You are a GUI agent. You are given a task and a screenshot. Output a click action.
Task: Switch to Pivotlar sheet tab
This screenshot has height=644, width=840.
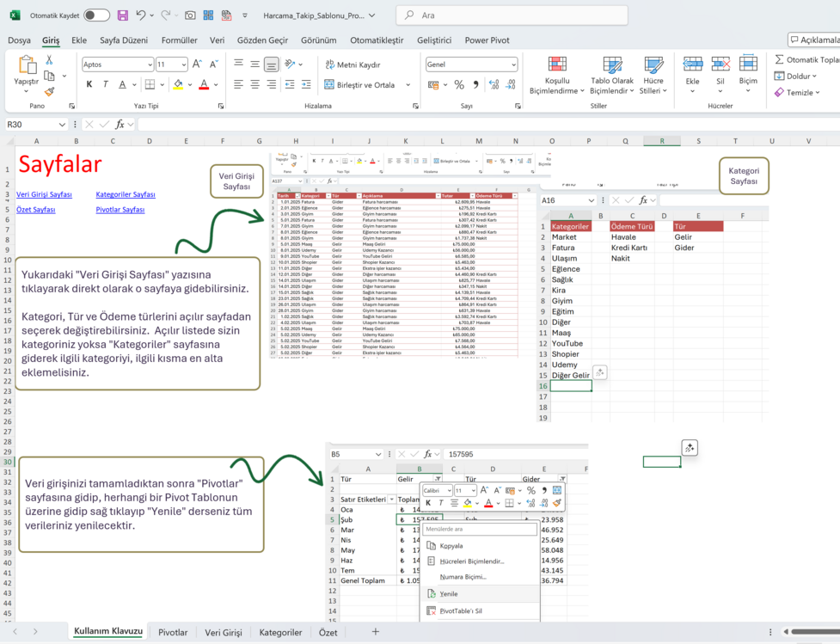tap(173, 632)
